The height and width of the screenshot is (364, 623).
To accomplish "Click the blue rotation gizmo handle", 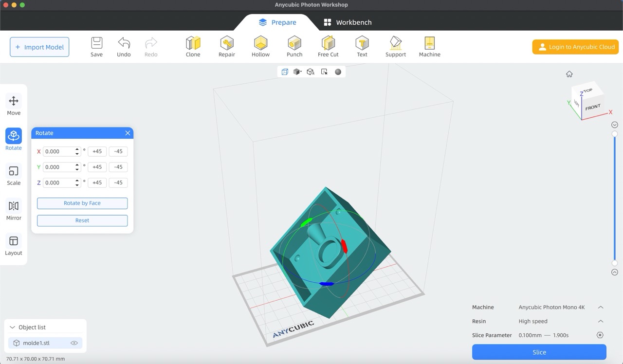I will tap(327, 284).
